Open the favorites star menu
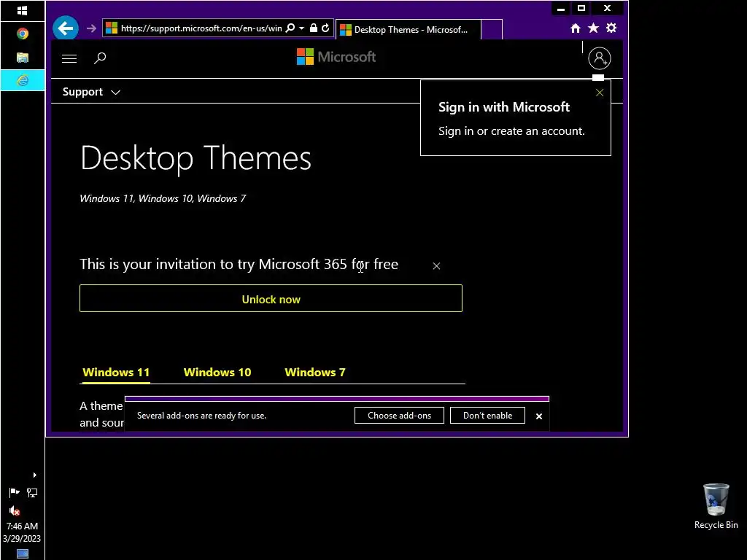Screen dimensions: 747x560 point(593,28)
